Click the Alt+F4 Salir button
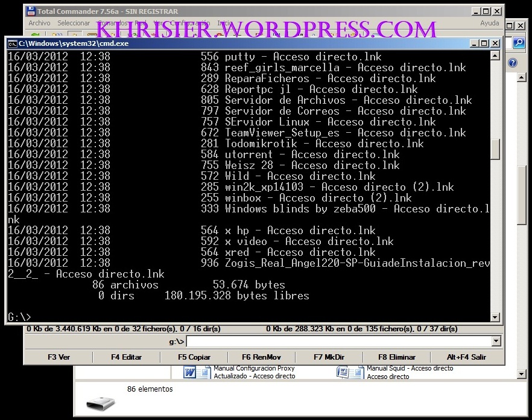This screenshot has width=532, height=420. (x=466, y=357)
